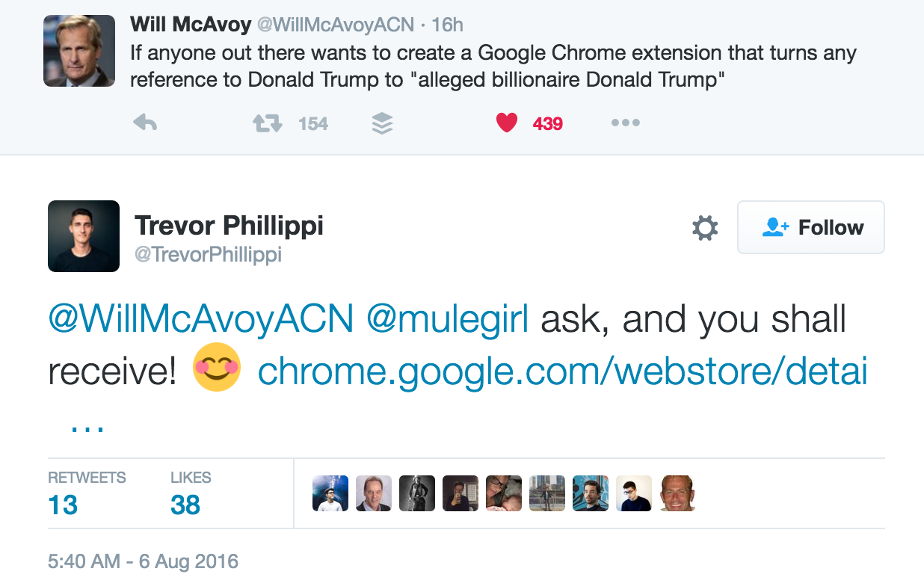Open the 5:40 AM - 6 Aug 2016 timestamp
924x586 pixels.
[x=143, y=561]
